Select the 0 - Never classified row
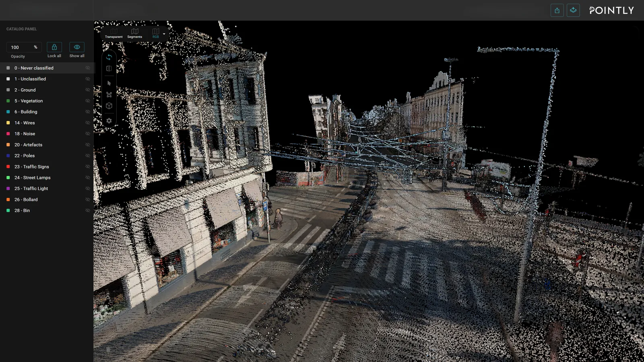Screen dimensions: 644x362 pyautogui.click(x=47, y=68)
